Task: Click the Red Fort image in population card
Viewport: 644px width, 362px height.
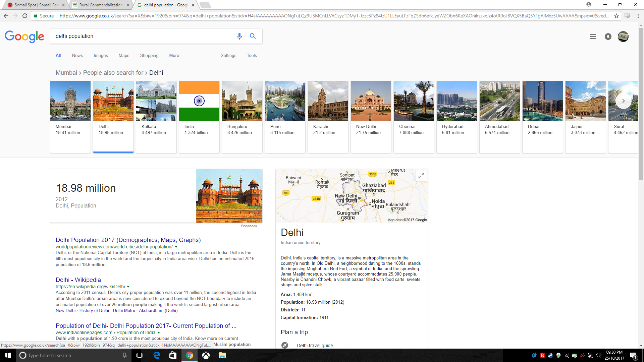Action: (229, 196)
